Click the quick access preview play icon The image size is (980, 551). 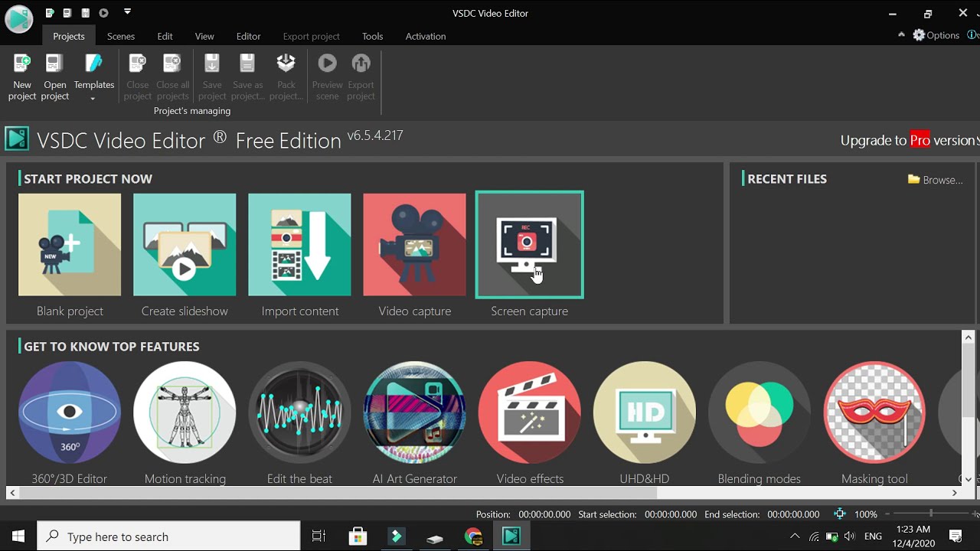103,13
